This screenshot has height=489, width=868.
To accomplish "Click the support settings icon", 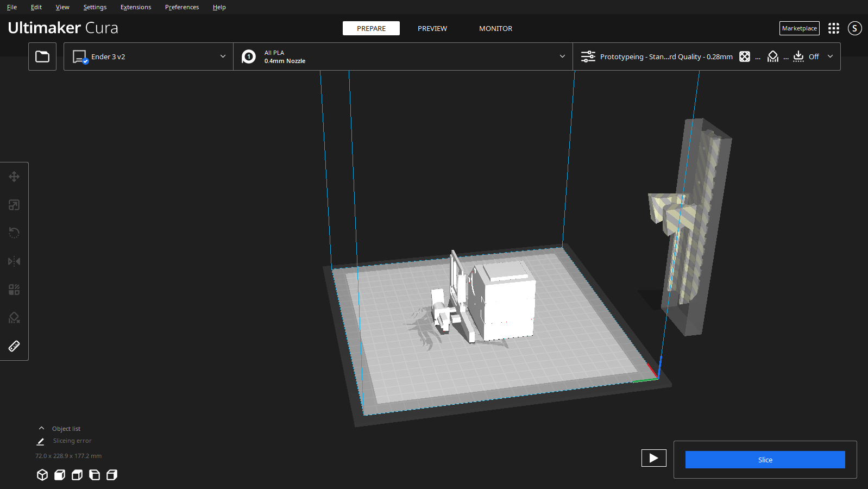I will click(773, 57).
